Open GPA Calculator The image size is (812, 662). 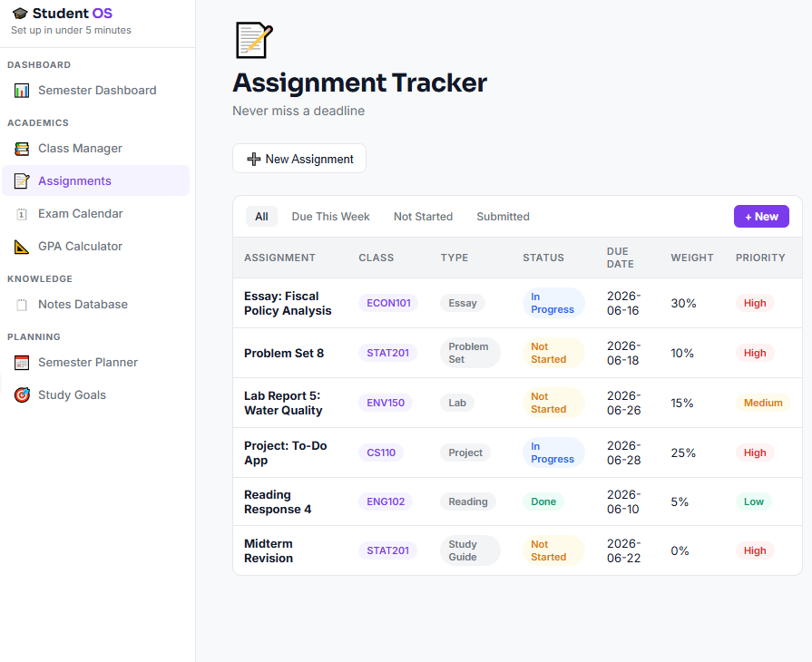point(96,247)
